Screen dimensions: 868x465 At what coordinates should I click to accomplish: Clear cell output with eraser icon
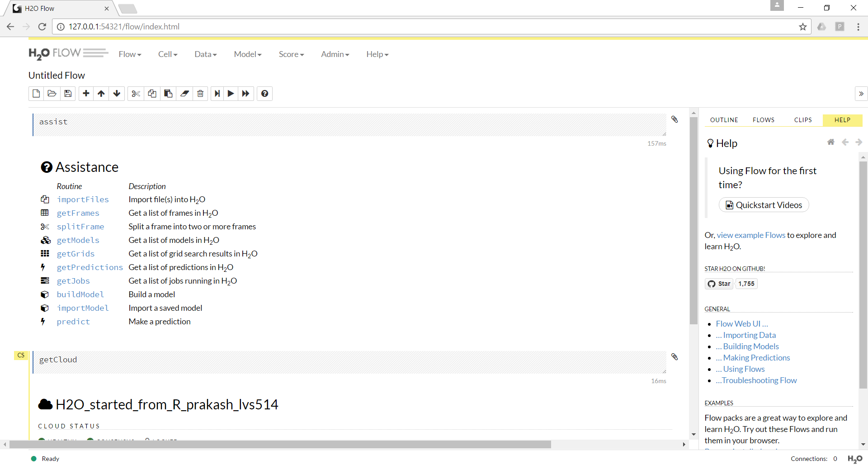[184, 94]
